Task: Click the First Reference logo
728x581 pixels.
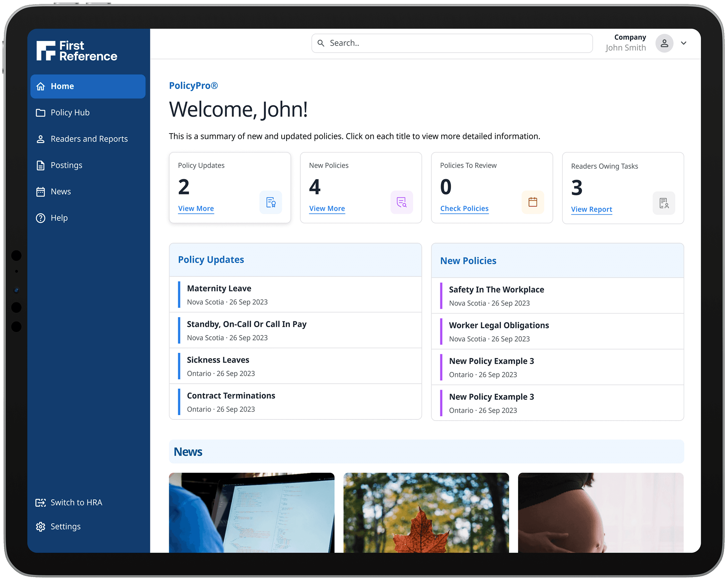Action: 77,51
